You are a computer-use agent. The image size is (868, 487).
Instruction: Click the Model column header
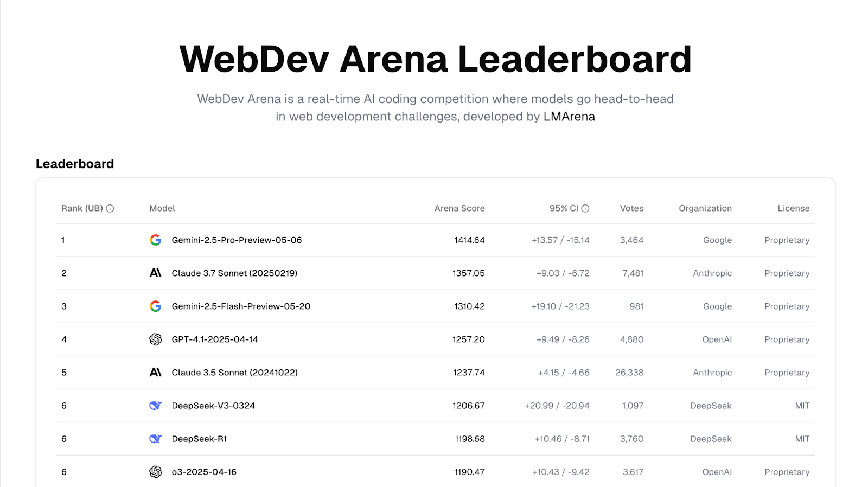(162, 208)
